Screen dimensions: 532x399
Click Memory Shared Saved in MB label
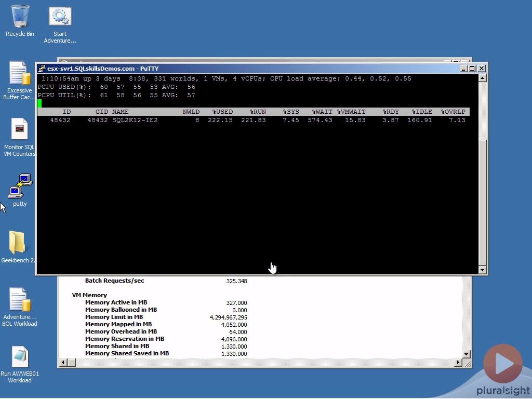pyautogui.click(x=127, y=353)
